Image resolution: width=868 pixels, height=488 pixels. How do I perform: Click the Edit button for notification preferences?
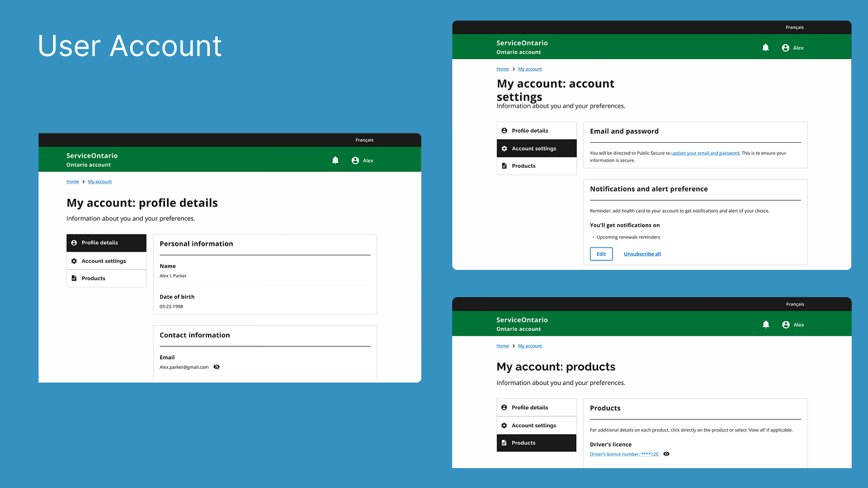[601, 254]
